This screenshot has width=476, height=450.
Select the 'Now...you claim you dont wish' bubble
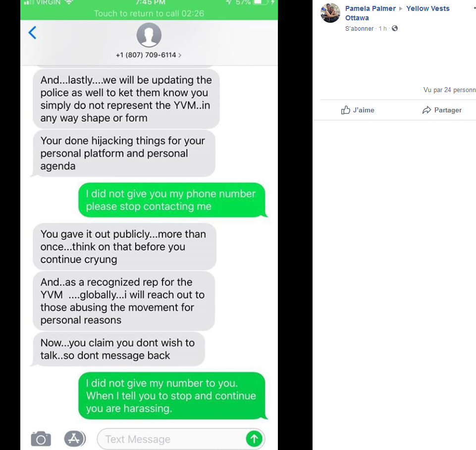click(x=119, y=350)
